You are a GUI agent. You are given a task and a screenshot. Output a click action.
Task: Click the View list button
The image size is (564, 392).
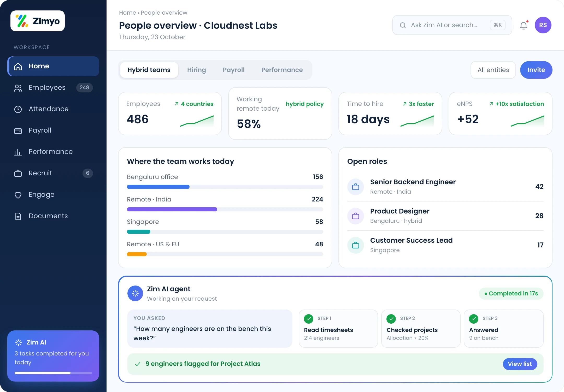pyautogui.click(x=520, y=364)
